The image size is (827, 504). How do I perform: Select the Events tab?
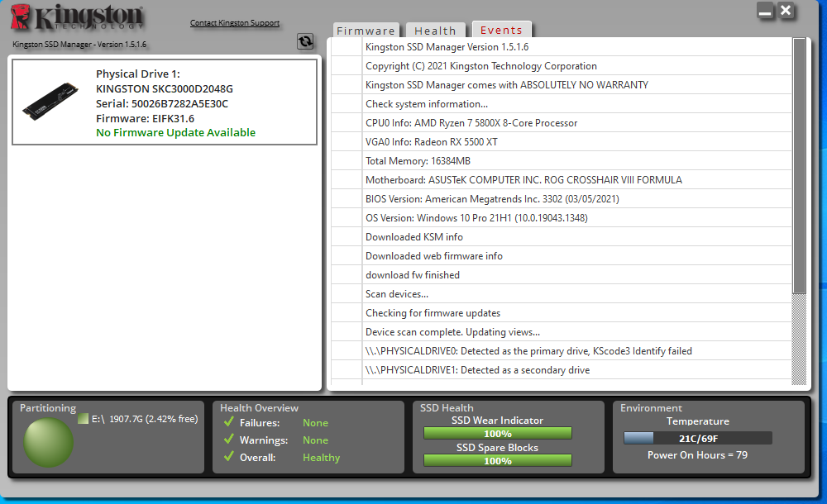[x=502, y=30]
